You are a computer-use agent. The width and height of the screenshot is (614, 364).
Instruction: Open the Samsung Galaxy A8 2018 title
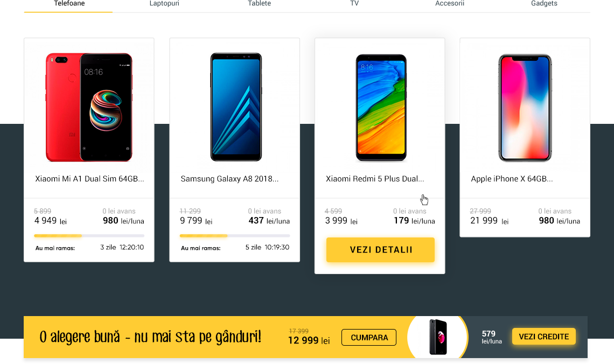pyautogui.click(x=229, y=179)
